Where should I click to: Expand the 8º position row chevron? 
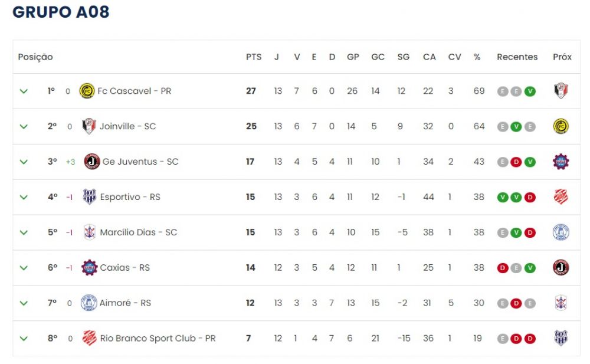pyautogui.click(x=24, y=339)
